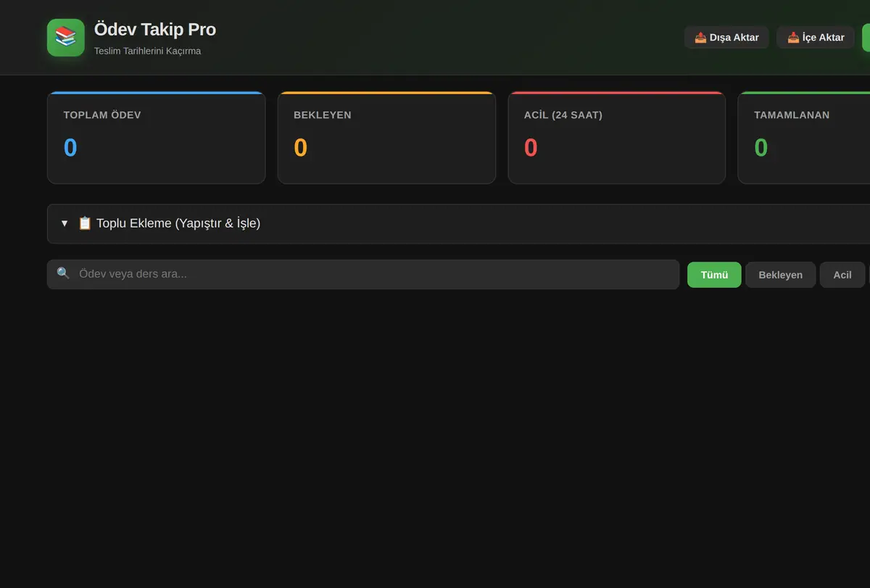
Task: Click the Bekleyen stat card
Action: tap(386, 138)
